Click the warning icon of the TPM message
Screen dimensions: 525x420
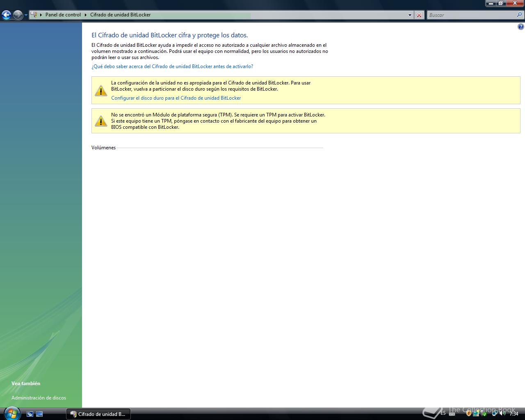coord(101,121)
